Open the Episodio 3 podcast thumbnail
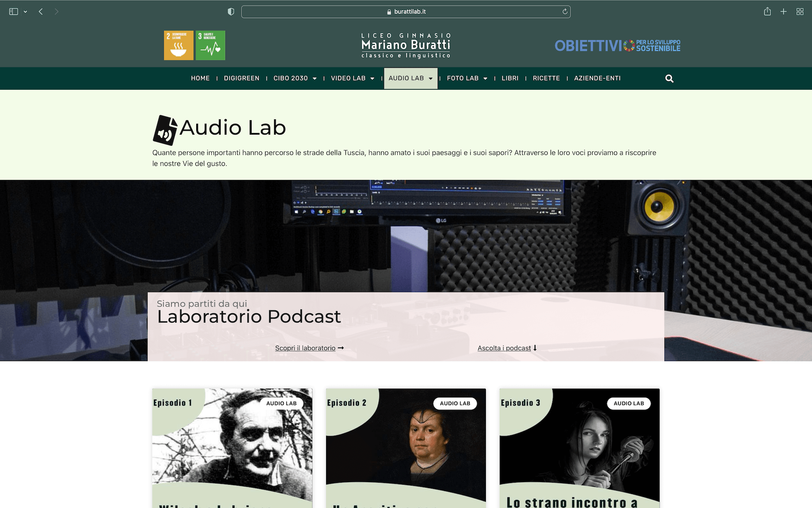812x508 pixels. pyautogui.click(x=579, y=448)
